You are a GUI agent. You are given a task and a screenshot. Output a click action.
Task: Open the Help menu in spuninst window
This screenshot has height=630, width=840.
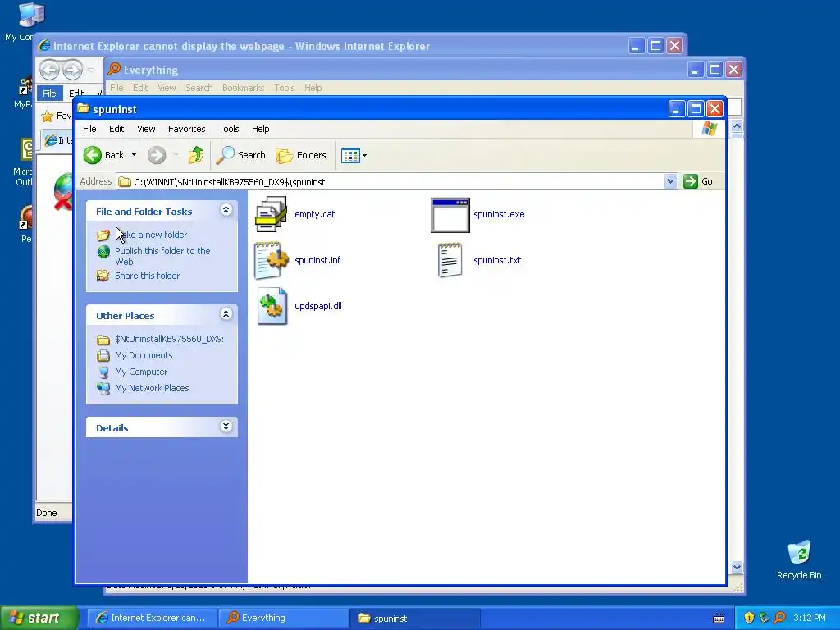click(x=260, y=129)
